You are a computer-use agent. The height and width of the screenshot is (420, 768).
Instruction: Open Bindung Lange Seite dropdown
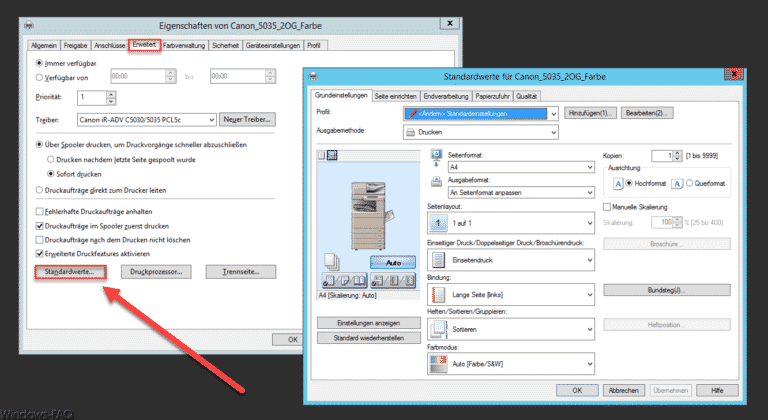(x=511, y=295)
